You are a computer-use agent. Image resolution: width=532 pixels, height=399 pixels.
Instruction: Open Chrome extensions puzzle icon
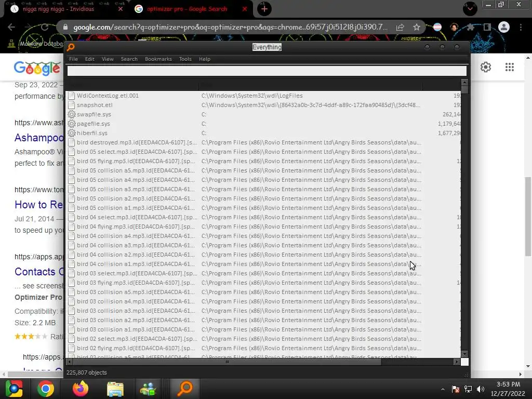470,27
